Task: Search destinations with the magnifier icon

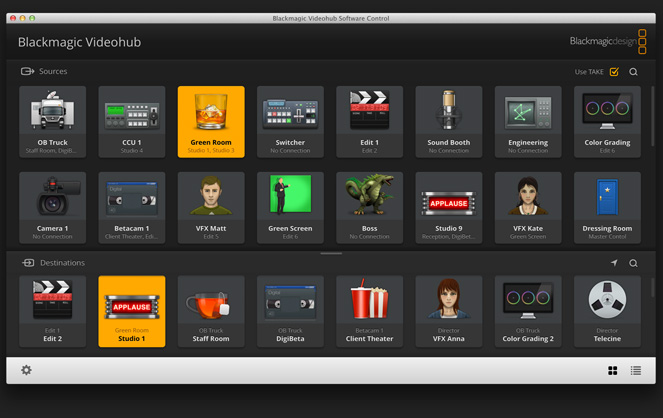Action: pyautogui.click(x=633, y=263)
